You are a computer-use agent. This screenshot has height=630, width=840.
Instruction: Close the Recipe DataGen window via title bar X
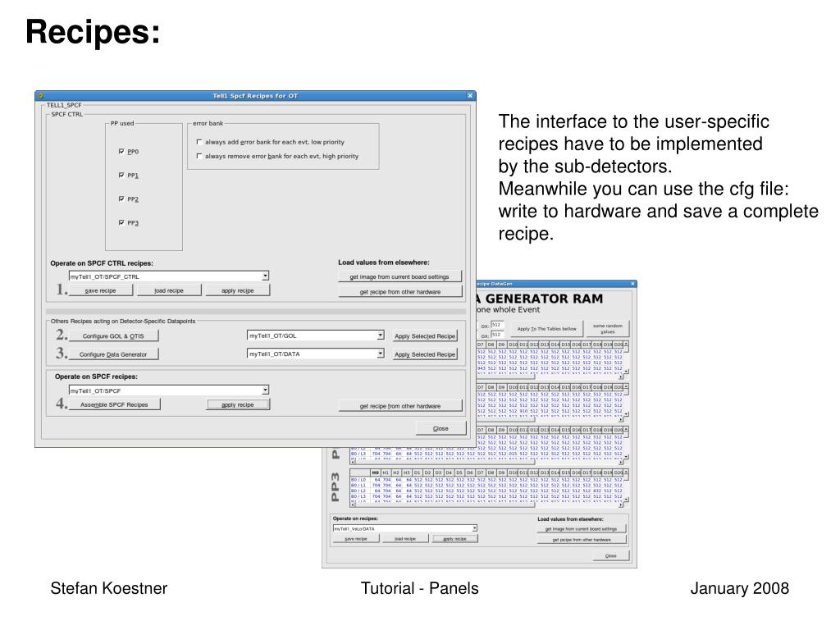[x=632, y=284]
